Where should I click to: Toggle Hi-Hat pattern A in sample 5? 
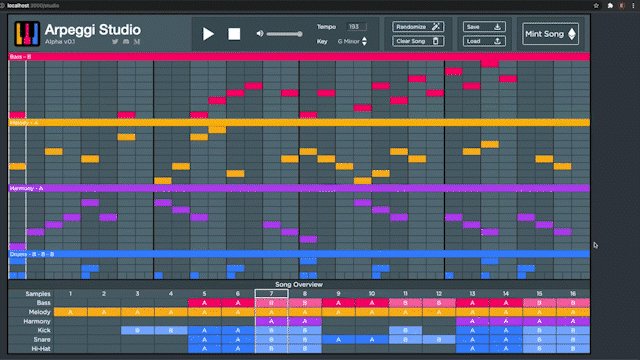[x=204, y=349]
